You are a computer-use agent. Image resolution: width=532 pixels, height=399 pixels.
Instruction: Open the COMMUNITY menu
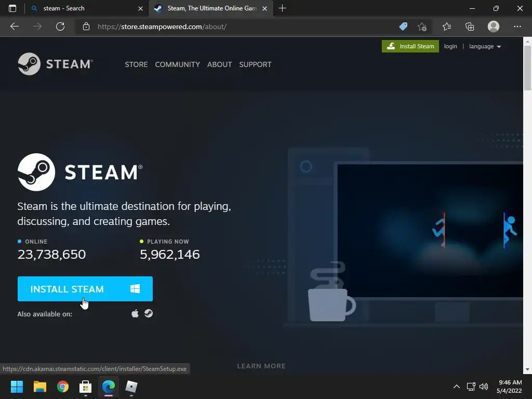pos(178,64)
